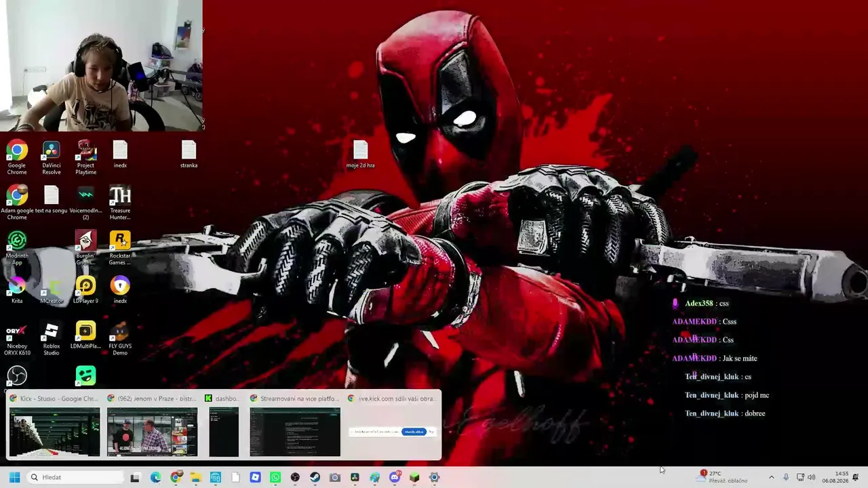Select the Niceboy ORYX K610 shortcut
This screenshot has width=868, height=488.
click(17, 339)
